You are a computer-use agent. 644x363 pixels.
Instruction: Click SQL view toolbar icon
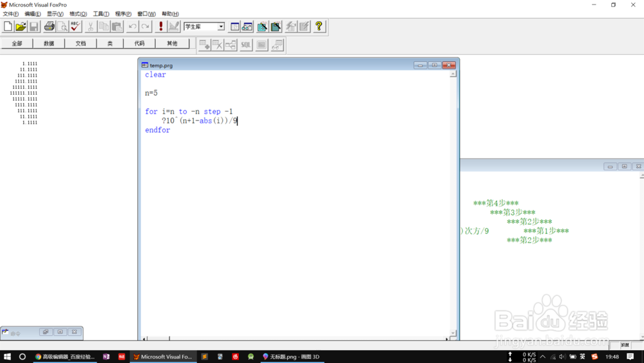coord(245,44)
